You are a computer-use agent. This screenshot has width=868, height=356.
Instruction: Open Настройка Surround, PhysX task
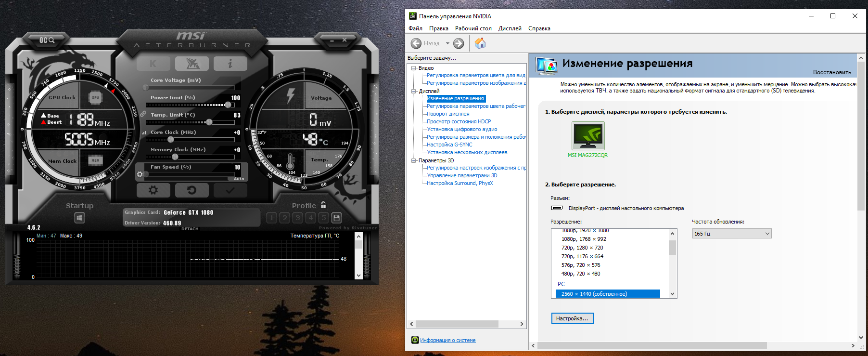(460, 183)
